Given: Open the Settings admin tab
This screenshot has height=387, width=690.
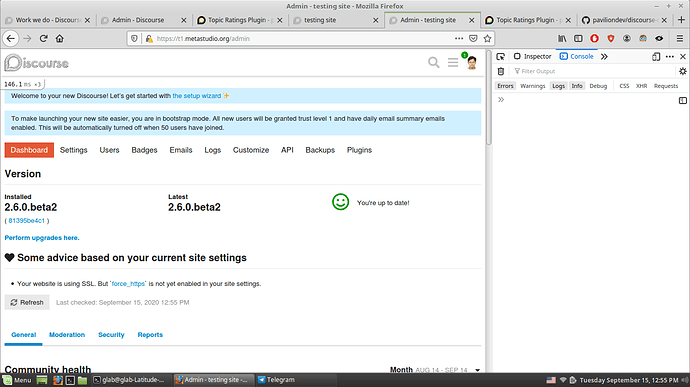Looking at the screenshot, I should [73, 150].
